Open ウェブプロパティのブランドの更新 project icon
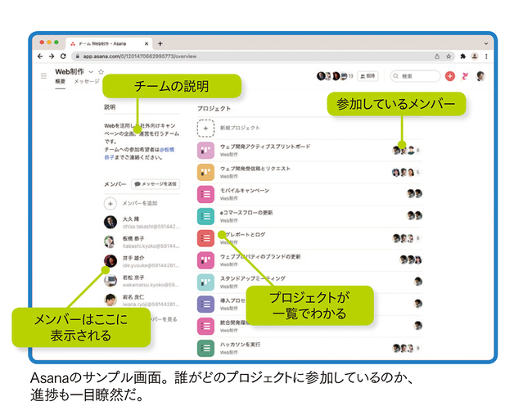The width and height of the screenshot is (532, 415). pyautogui.click(x=205, y=260)
